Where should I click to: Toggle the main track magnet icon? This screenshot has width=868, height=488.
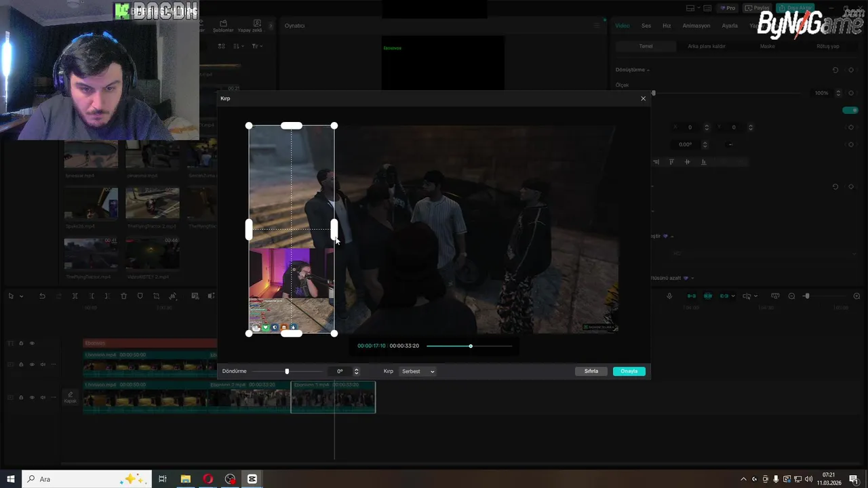coord(692,296)
